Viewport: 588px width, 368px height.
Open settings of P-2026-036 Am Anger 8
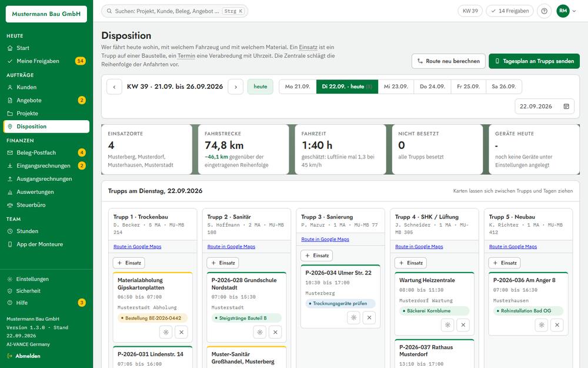coord(542,325)
